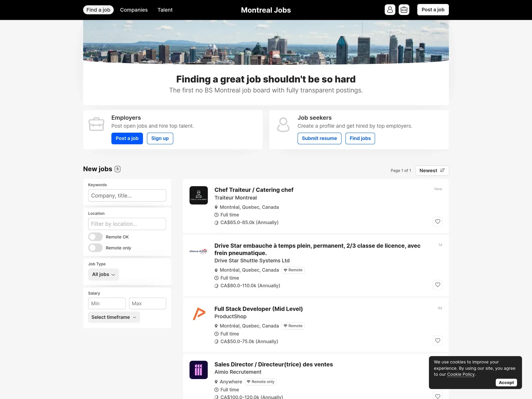Image resolution: width=532 pixels, height=399 pixels.
Task: Open the Talent nav item
Action: 165,10
